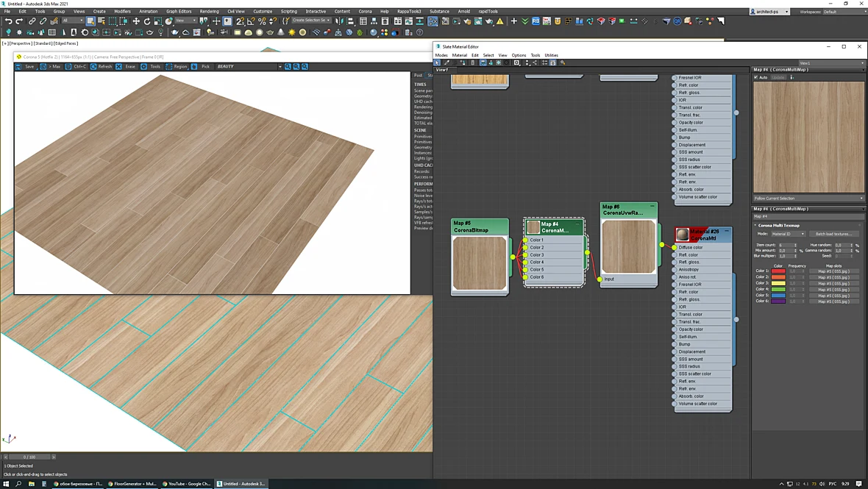Click the zoom-in magnifier in VFB toolbar
Screen dimensions: 868x489
pyautogui.click(x=288, y=66)
